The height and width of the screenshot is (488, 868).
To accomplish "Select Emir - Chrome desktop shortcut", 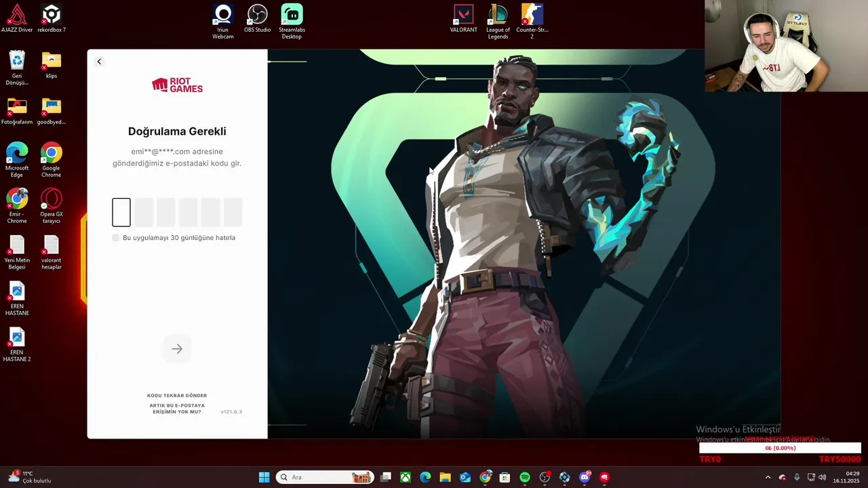I will tap(17, 206).
